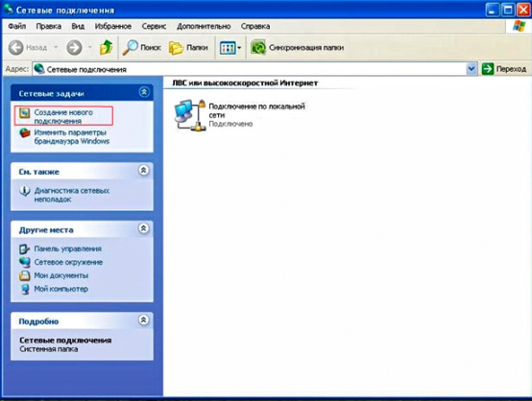Click the network diagnostics info icon
Screen dimensions: 532x401
point(24,191)
